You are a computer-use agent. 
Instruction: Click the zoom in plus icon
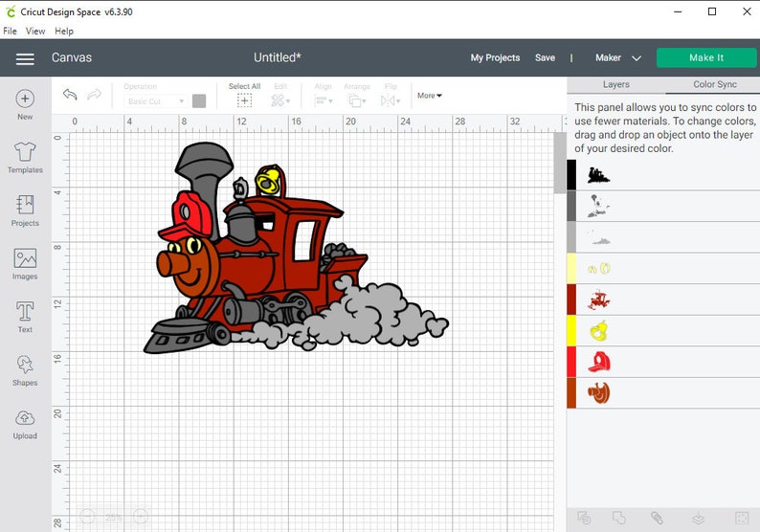tap(141, 517)
